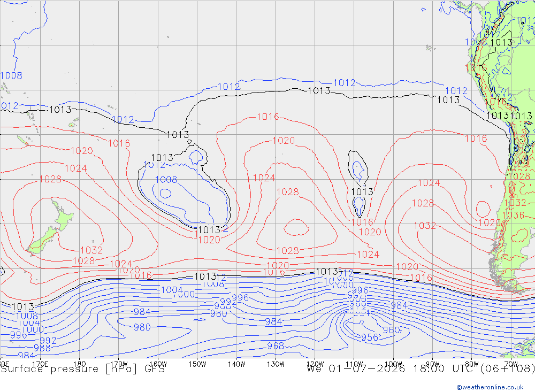
Task: Click the 90W longitude label
Action: click(433, 364)
